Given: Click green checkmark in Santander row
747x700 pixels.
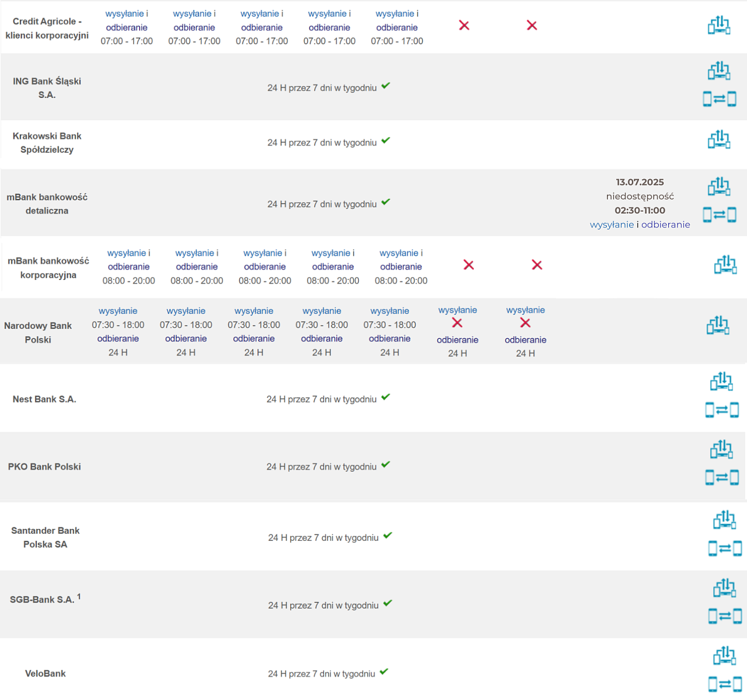Looking at the screenshot, I should [x=388, y=535].
